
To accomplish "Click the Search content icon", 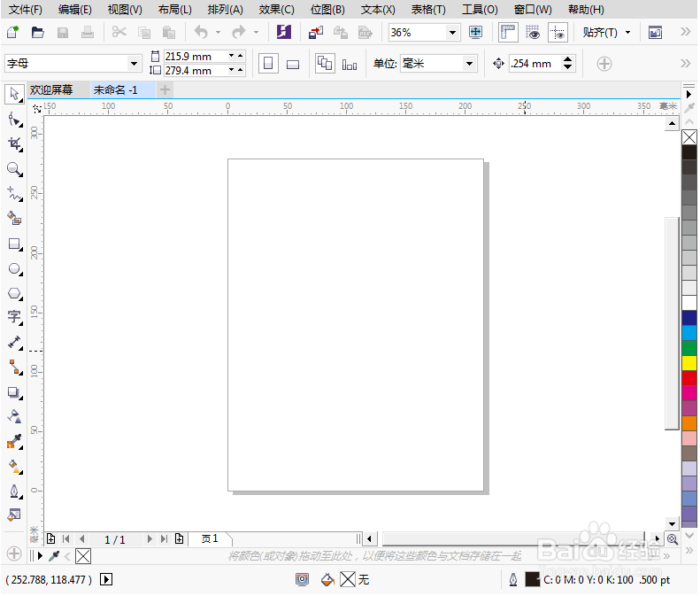I will coord(284,32).
